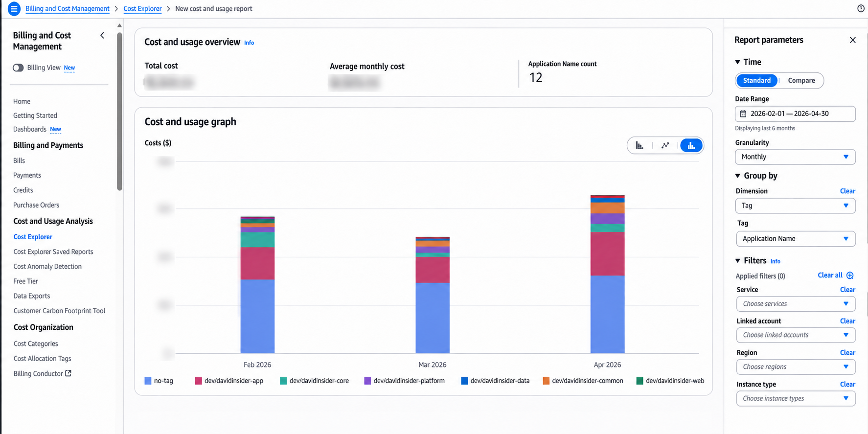
Task: Click the Cost Explorer breadcrumb link
Action: (x=142, y=9)
